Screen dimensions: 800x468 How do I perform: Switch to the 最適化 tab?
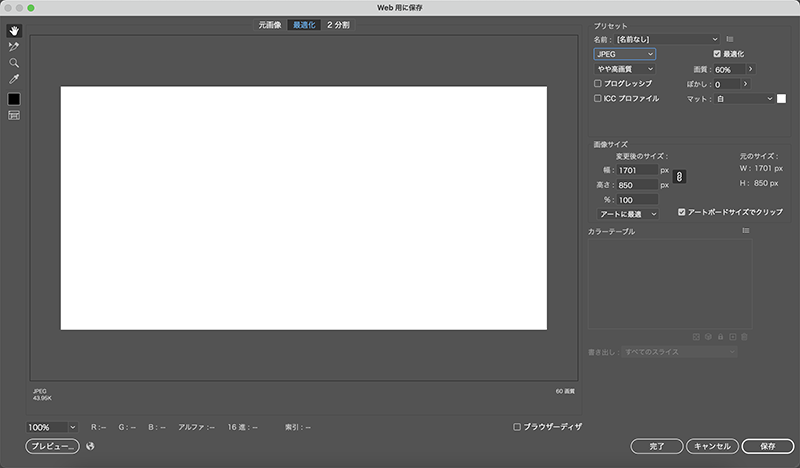pyautogui.click(x=304, y=25)
